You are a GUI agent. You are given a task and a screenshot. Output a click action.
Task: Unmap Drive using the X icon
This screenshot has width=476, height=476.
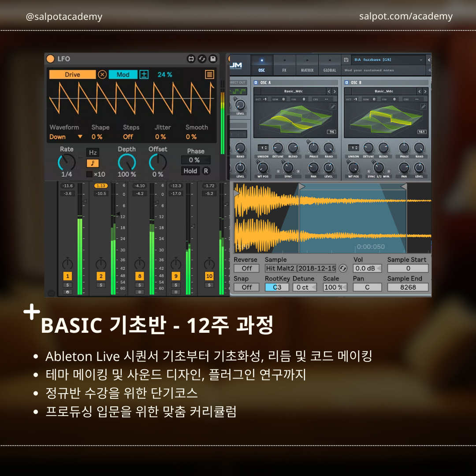click(102, 74)
